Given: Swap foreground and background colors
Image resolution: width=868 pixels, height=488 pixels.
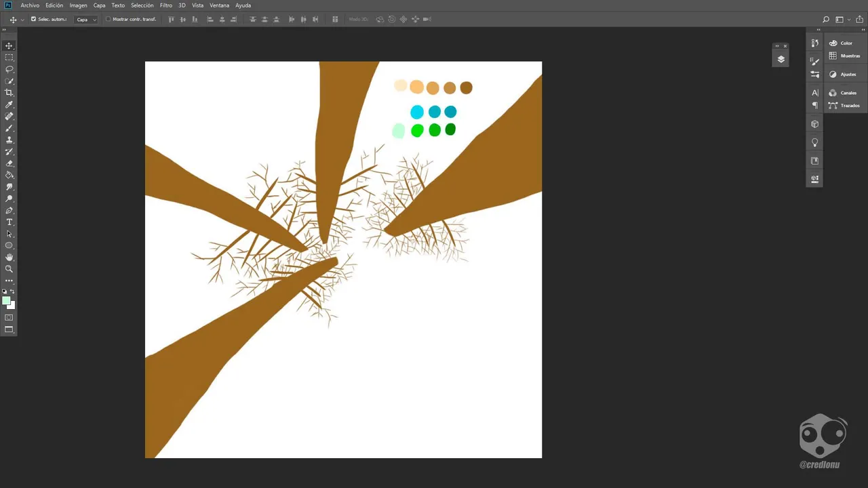Looking at the screenshot, I should pos(12,291).
